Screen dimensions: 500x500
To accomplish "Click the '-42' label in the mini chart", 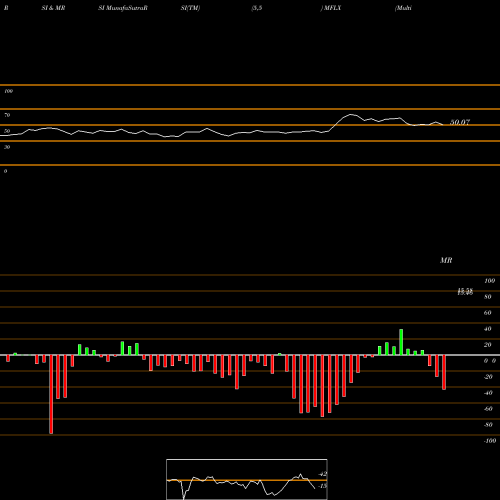I will click(x=322, y=474).
